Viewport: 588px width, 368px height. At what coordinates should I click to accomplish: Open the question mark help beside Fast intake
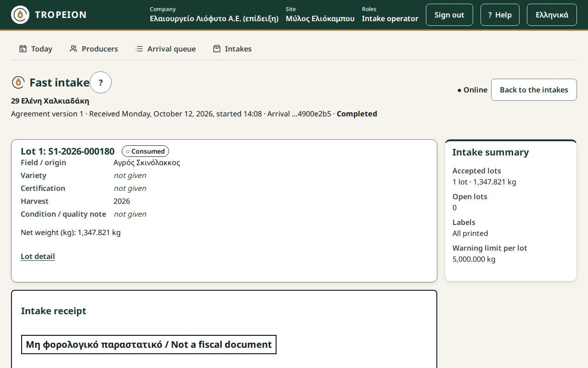(x=101, y=82)
